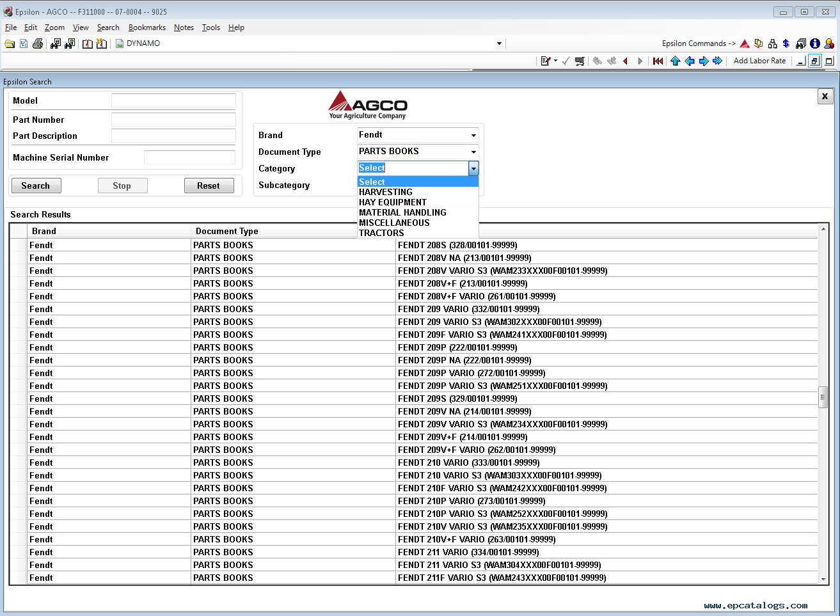Click the red left arrow previous icon
The height and width of the screenshot is (616, 840).
[626, 61]
